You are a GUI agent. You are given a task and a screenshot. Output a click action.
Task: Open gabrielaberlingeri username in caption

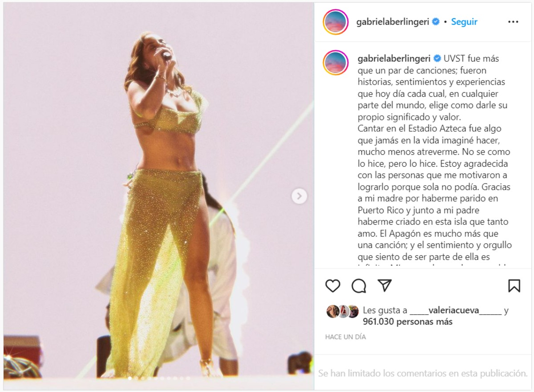395,59
